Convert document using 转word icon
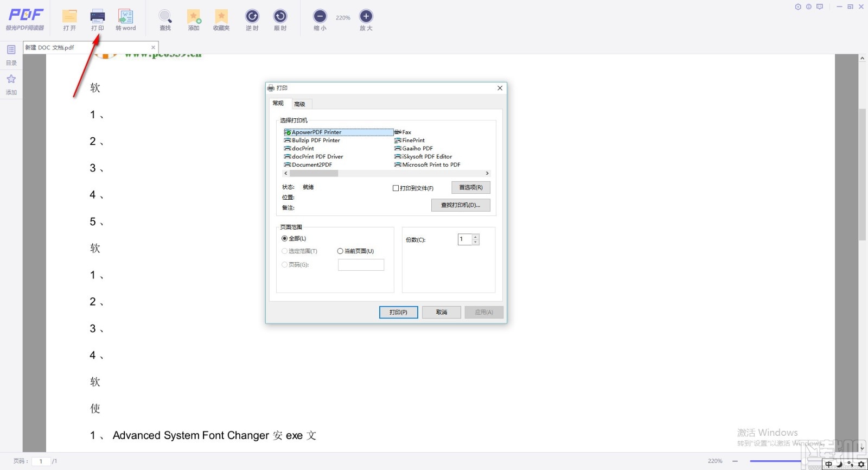Image resolution: width=868 pixels, height=470 pixels. (126, 20)
